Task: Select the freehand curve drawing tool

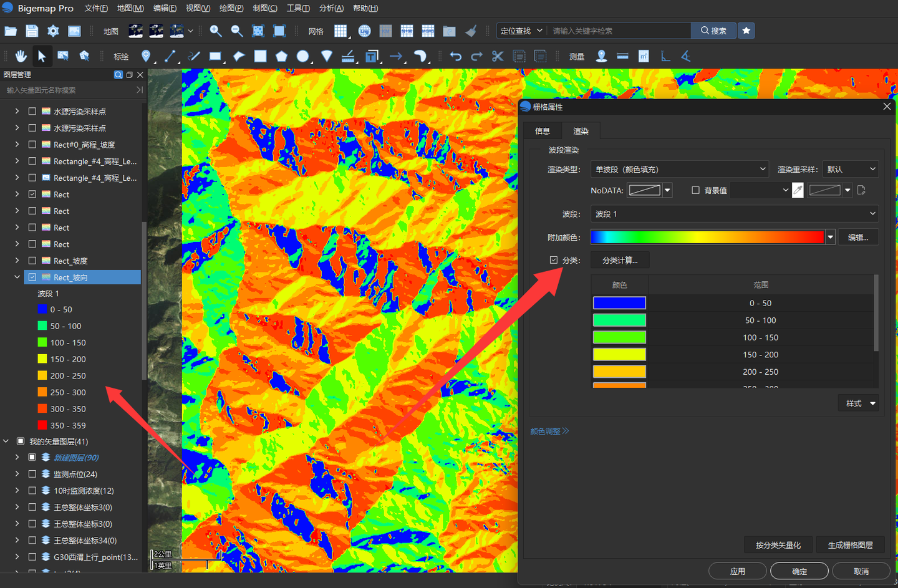Action: point(194,56)
